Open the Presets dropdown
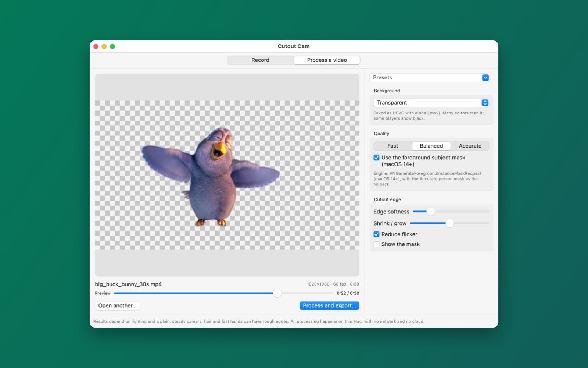 click(x=429, y=78)
